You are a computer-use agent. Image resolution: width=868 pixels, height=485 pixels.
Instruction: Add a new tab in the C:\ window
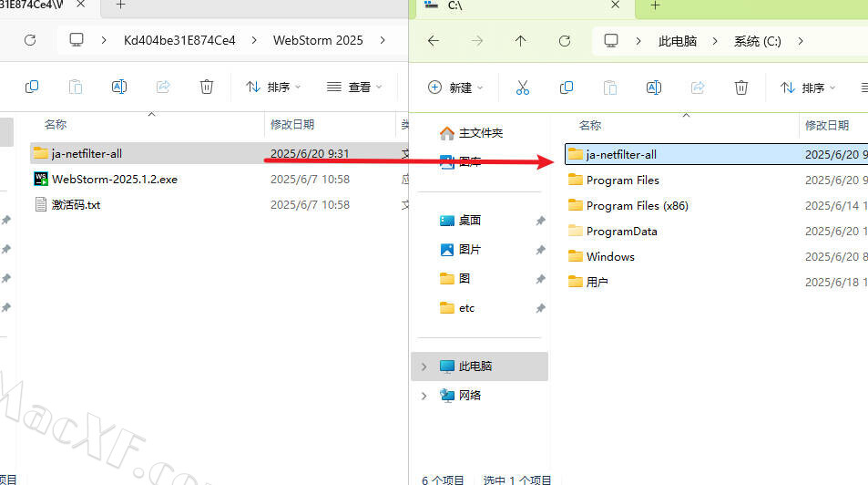click(x=655, y=5)
